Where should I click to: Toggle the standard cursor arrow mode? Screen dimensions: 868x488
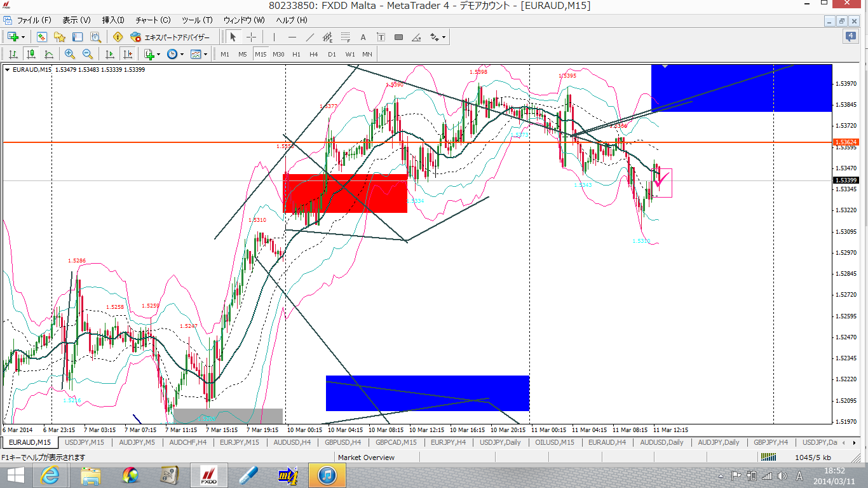tap(233, 37)
